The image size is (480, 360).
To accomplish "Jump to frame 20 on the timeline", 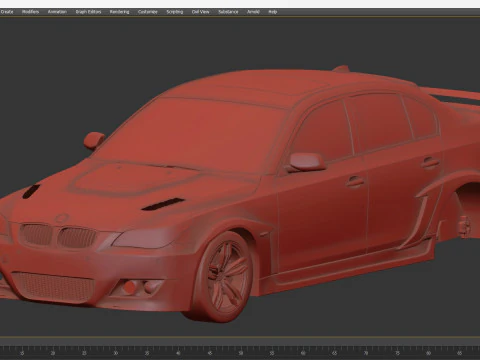I will [53, 353].
